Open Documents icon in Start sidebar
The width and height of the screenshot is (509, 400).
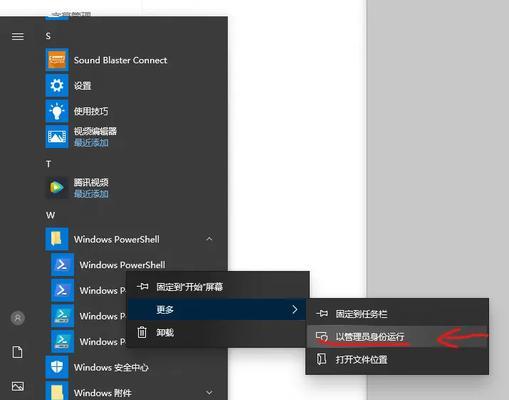[x=17, y=352]
